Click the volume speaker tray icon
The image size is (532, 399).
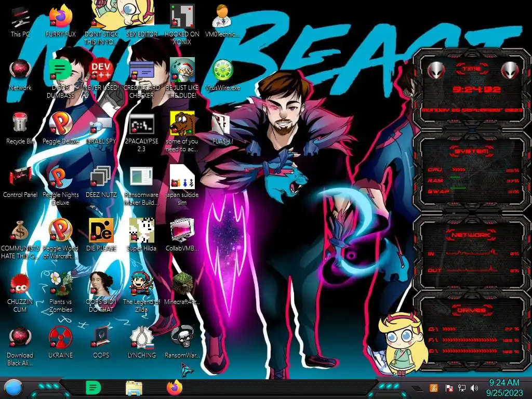[474, 388]
